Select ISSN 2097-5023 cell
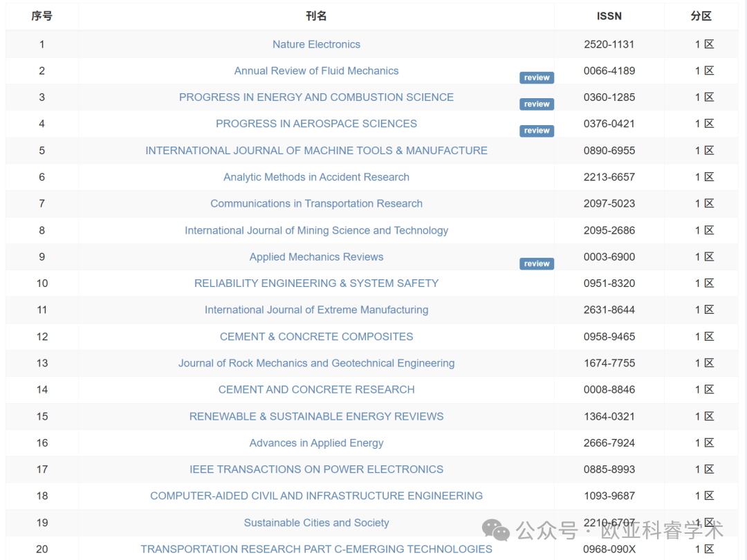 point(609,204)
